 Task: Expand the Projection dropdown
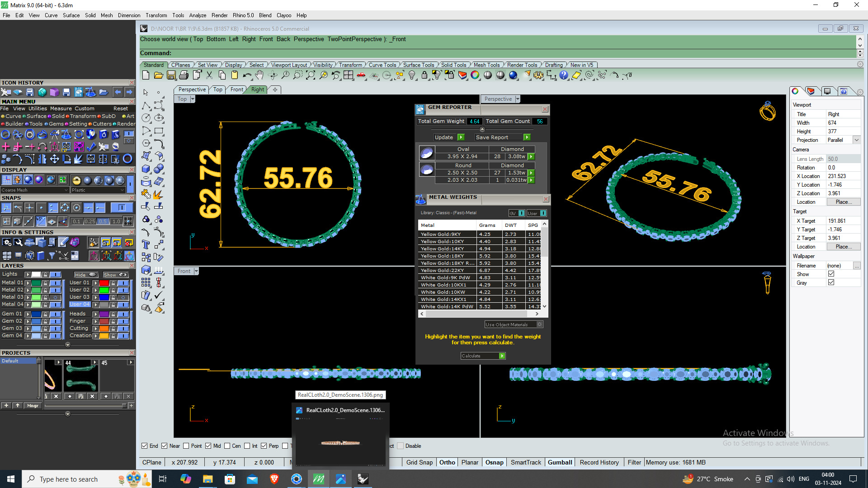856,140
